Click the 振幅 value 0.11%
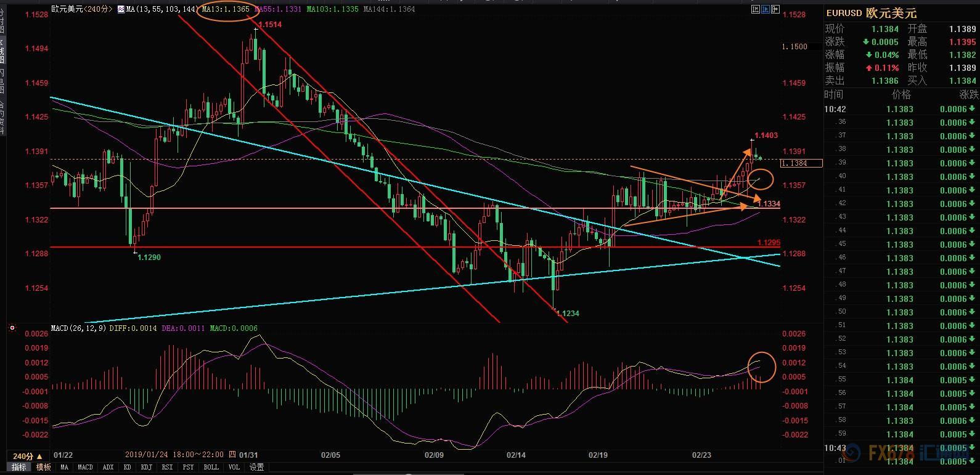Viewport: 980px width, 475px height. click(887, 68)
